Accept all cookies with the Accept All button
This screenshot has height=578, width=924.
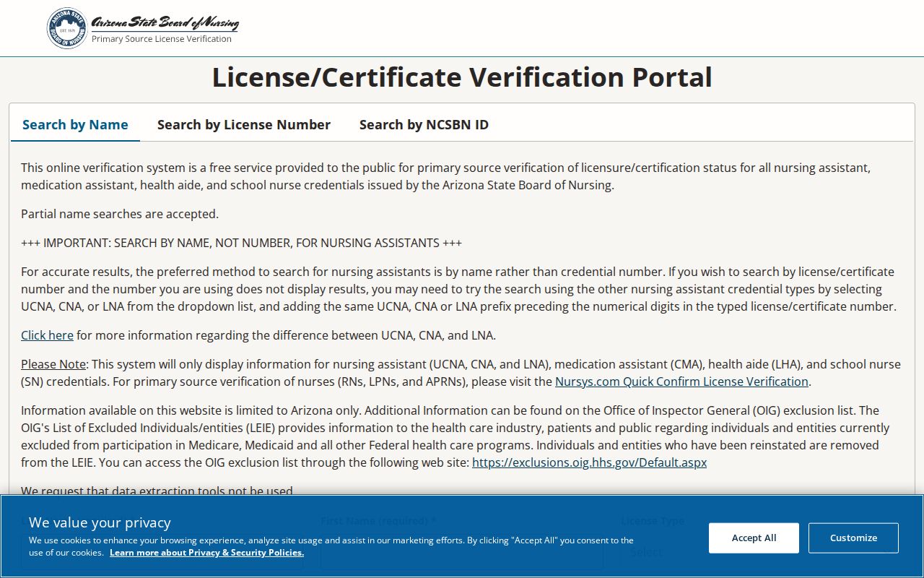click(x=754, y=538)
